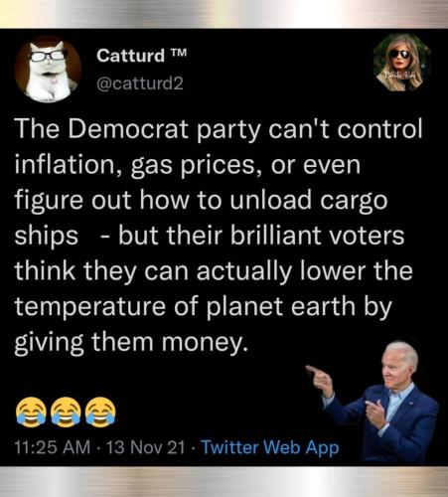The image size is (448, 497).
Task: Open the Twitter Web App link
Action: pyautogui.click(x=270, y=447)
